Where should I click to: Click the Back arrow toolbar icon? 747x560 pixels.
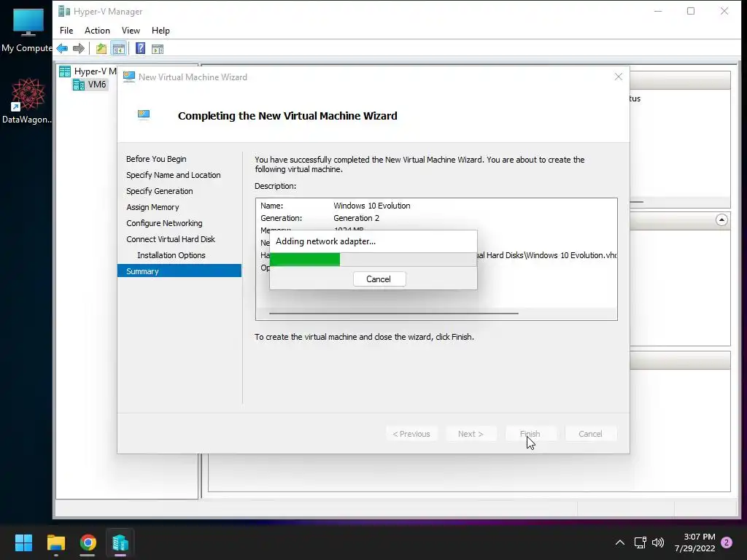click(62, 49)
